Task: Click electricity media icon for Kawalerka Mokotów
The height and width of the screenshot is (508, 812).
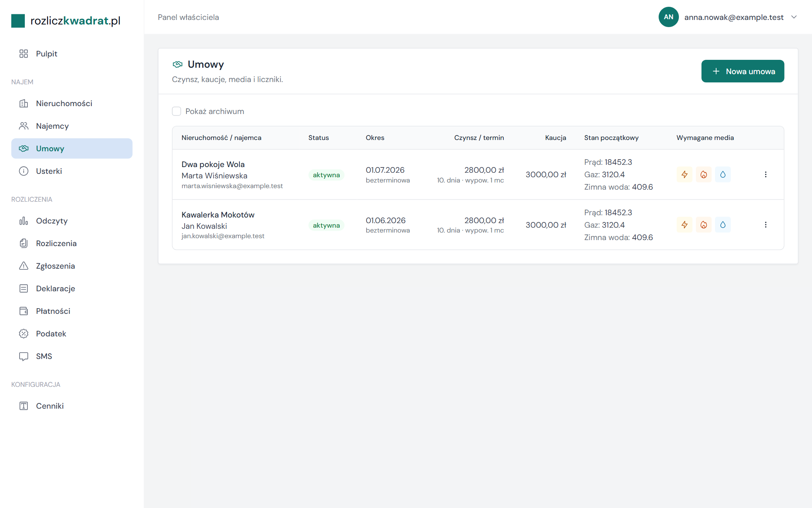Action: tap(685, 225)
